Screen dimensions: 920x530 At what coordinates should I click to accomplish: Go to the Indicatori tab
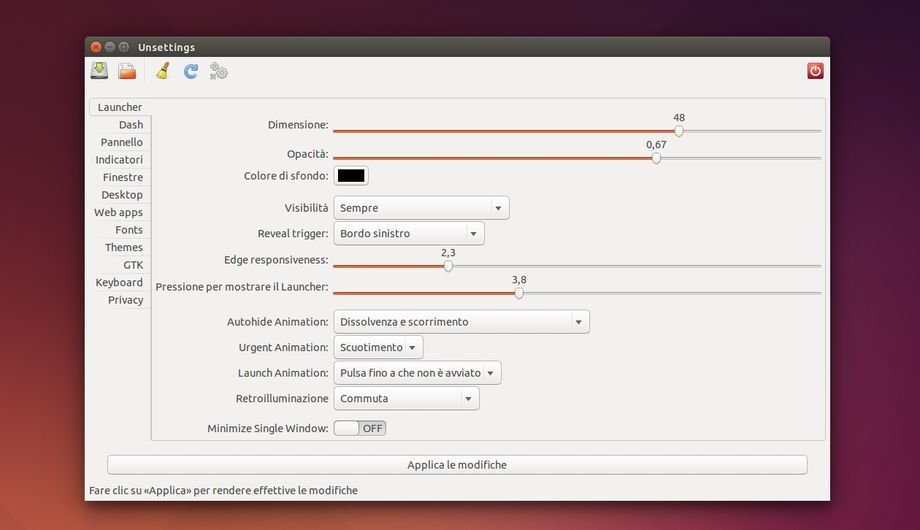point(119,160)
